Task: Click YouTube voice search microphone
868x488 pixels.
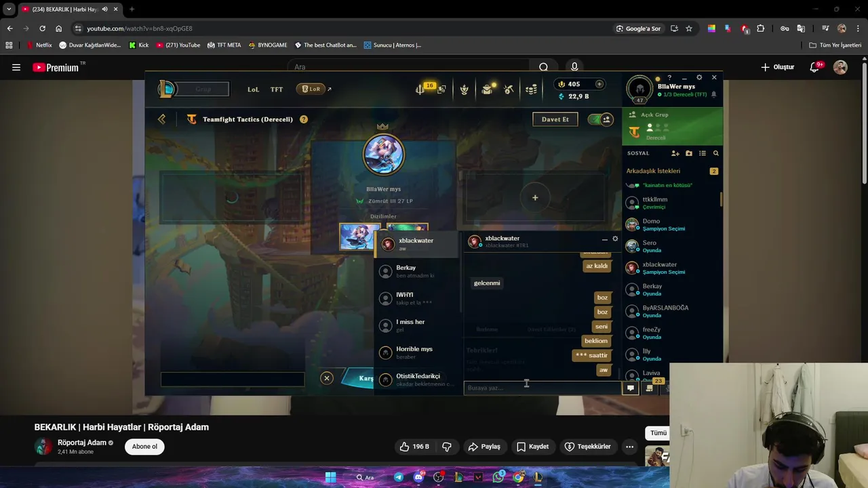Action: coord(574,67)
